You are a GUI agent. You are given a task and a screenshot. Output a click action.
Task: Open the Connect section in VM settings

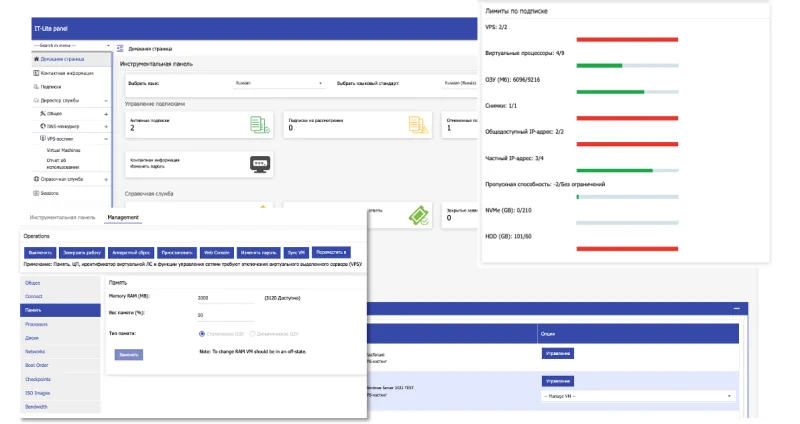(60, 296)
